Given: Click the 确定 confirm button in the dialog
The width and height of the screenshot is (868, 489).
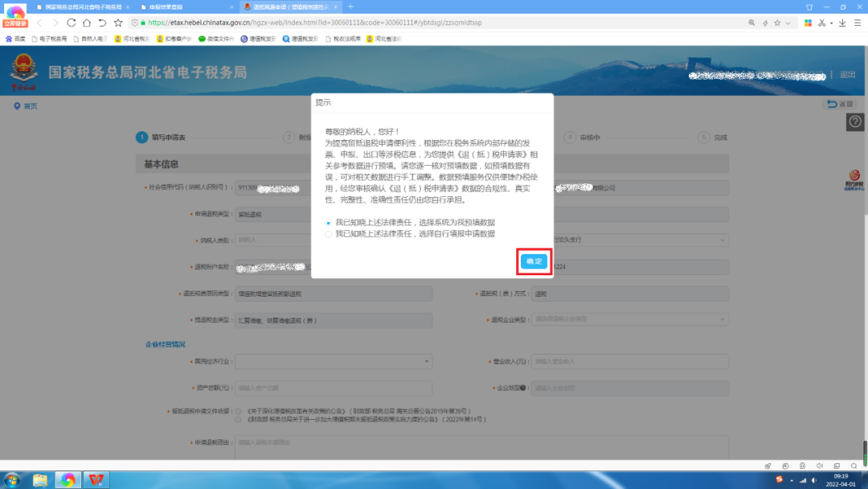Looking at the screenshot, I should [x=534, y=261].
